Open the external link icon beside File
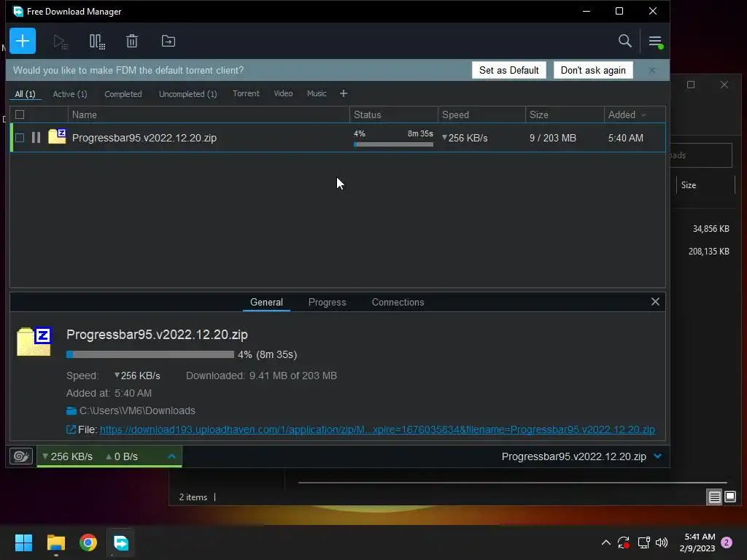747x560 pixels. pyautogui.click(x=71, y=429)
